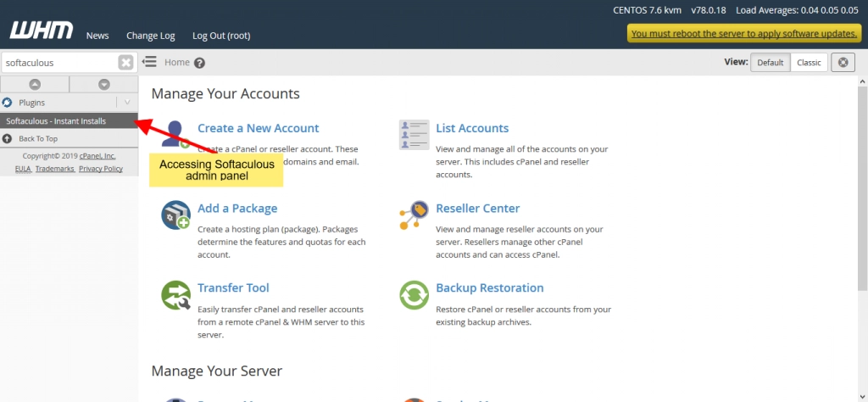
Task: Click the Reseller Center icon
Action: pos(414,215)
